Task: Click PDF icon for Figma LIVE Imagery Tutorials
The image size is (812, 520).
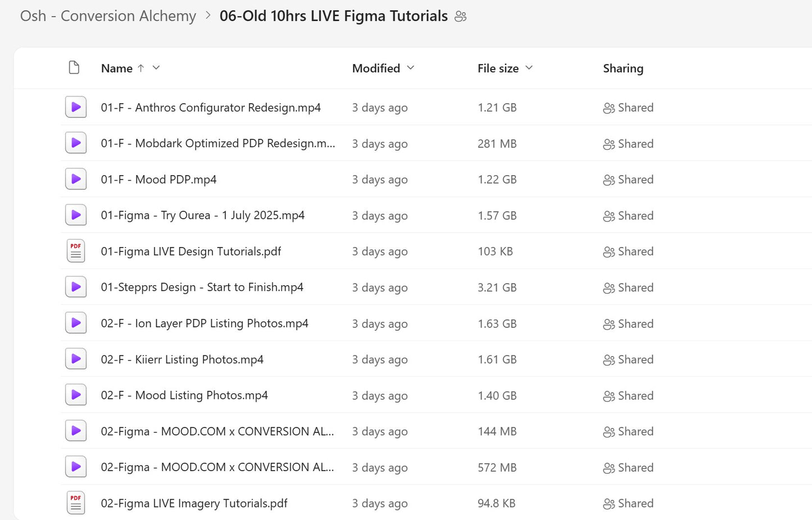Action: coord(76,503)
